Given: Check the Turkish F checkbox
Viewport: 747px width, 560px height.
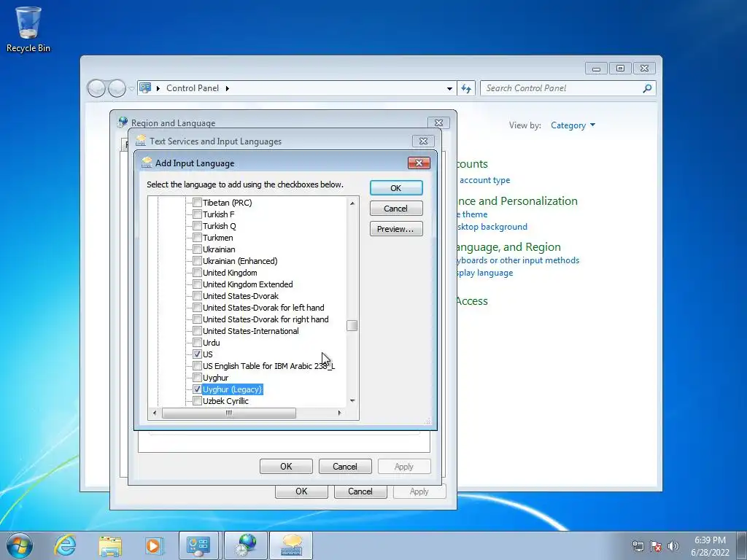Looking at the screenshot, I should 197,214.
